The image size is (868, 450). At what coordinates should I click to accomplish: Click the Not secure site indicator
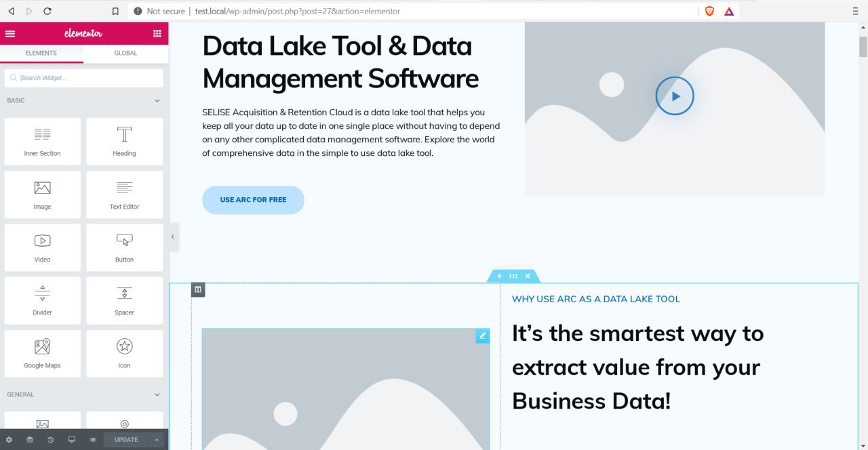pyautogui.click(x=159, y=11)
